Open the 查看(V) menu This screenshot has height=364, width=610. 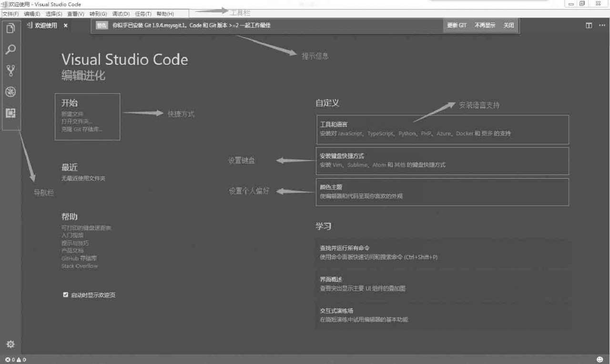[76, 14]
